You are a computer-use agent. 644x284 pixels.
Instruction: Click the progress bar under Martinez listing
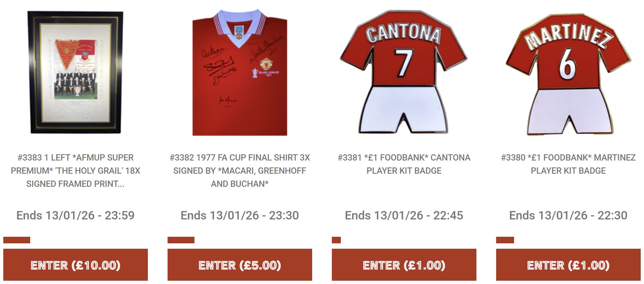505,240
